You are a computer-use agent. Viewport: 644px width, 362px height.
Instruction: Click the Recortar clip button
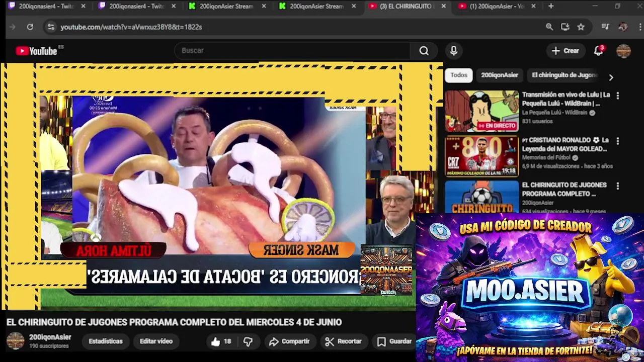(344, 341)
